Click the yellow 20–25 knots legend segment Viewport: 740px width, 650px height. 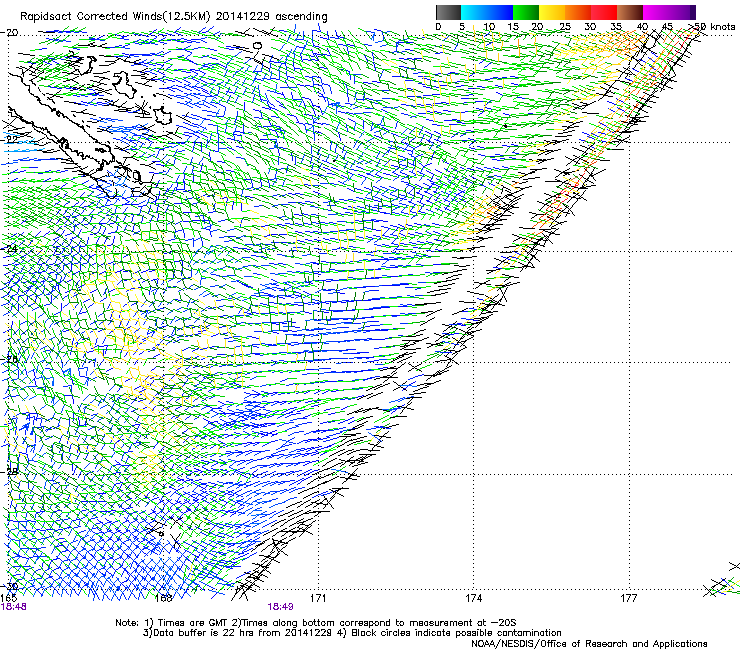(552, 12)
